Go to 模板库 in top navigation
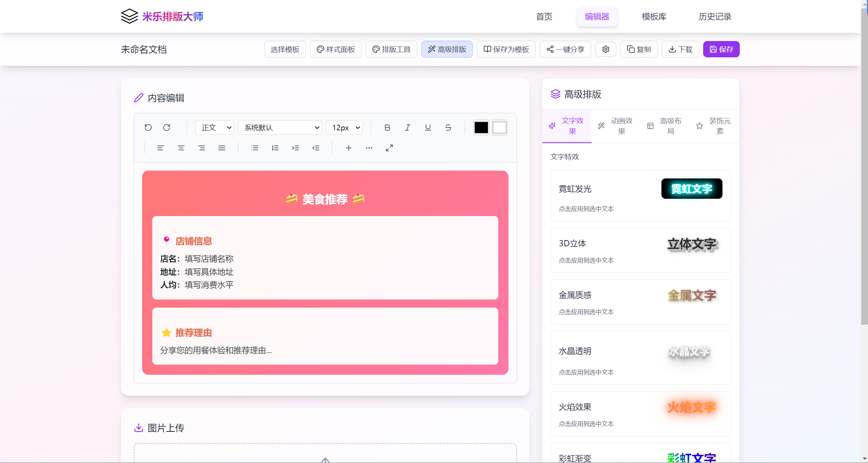 pos(654,17)
